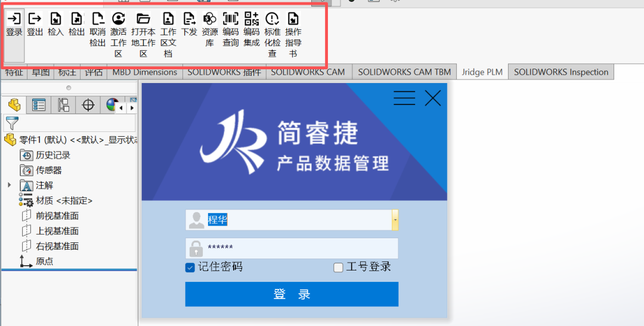Open the 标注 ribbon tab
This screenshot has width=644, height=326.
pos(67,72)
